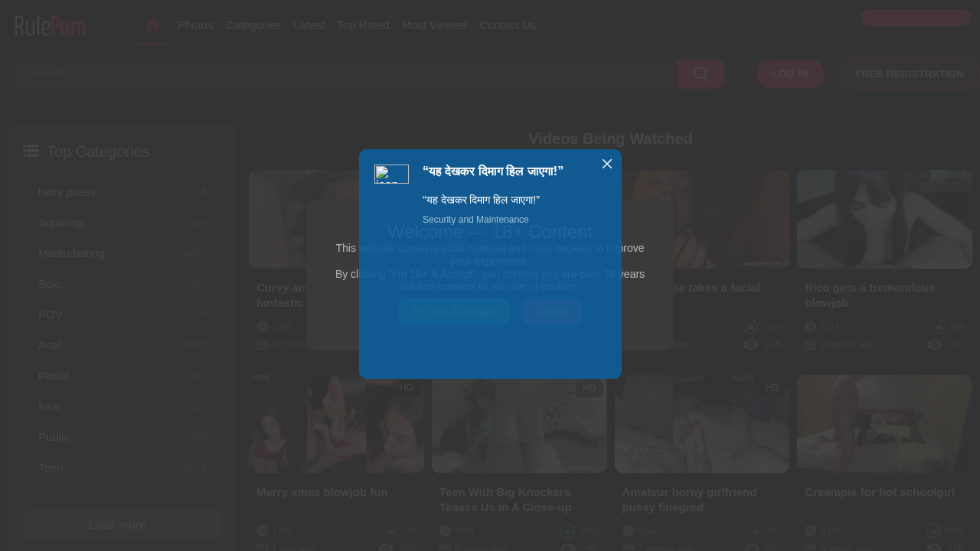The image size is (980, 551).
Task: Click the FREE REGISTRATION button
Action: tap(910, 74)
